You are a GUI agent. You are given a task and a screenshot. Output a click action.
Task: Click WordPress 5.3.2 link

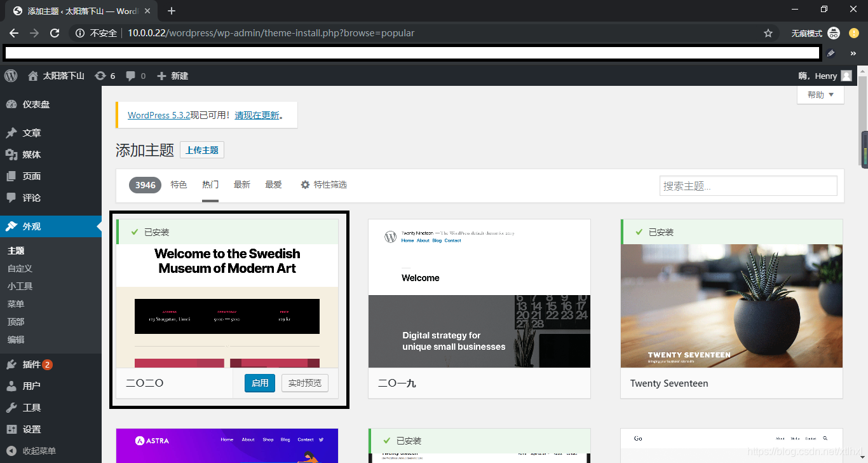(x=159, y=115)
